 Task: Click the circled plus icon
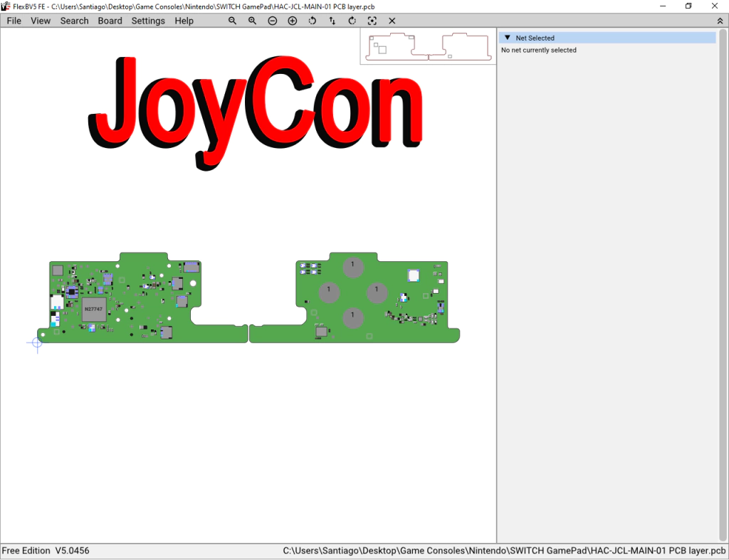click(293, 21)
